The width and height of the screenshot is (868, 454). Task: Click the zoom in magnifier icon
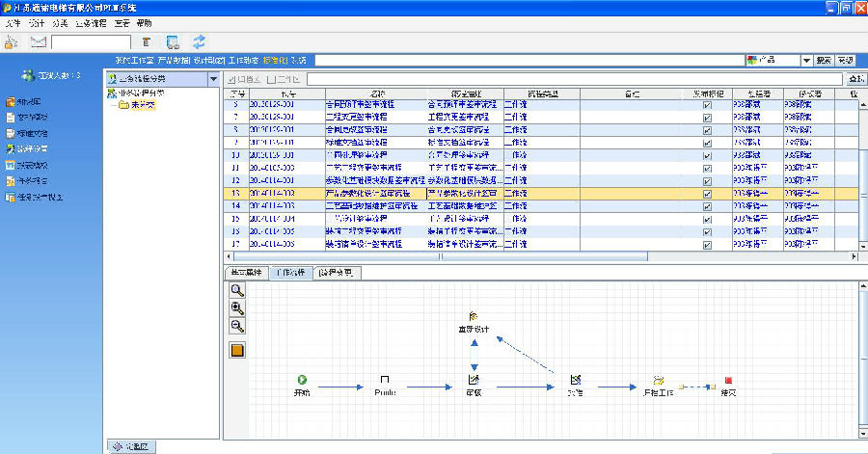click(237, 307)
